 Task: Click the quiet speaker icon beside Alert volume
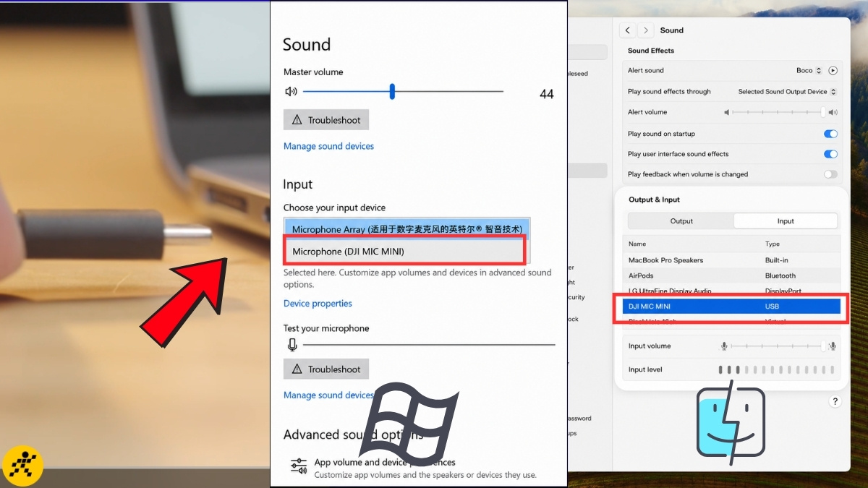click(x=727, y=112)
